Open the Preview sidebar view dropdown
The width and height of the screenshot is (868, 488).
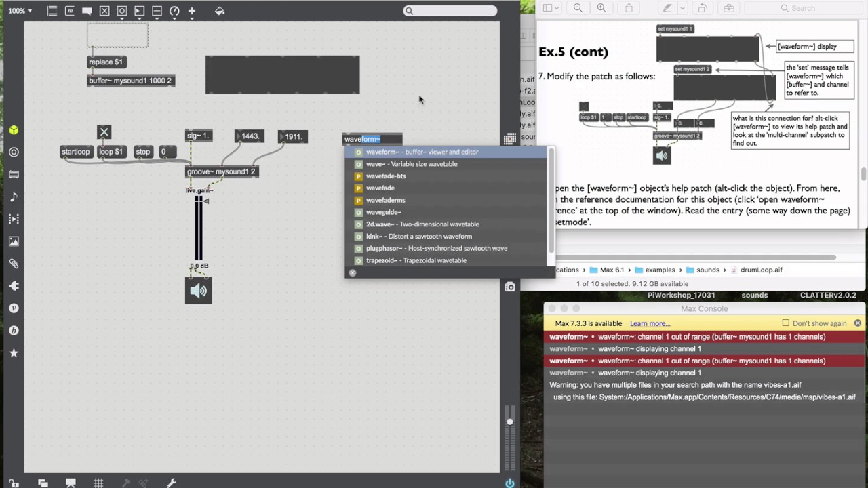click(551, 8)
